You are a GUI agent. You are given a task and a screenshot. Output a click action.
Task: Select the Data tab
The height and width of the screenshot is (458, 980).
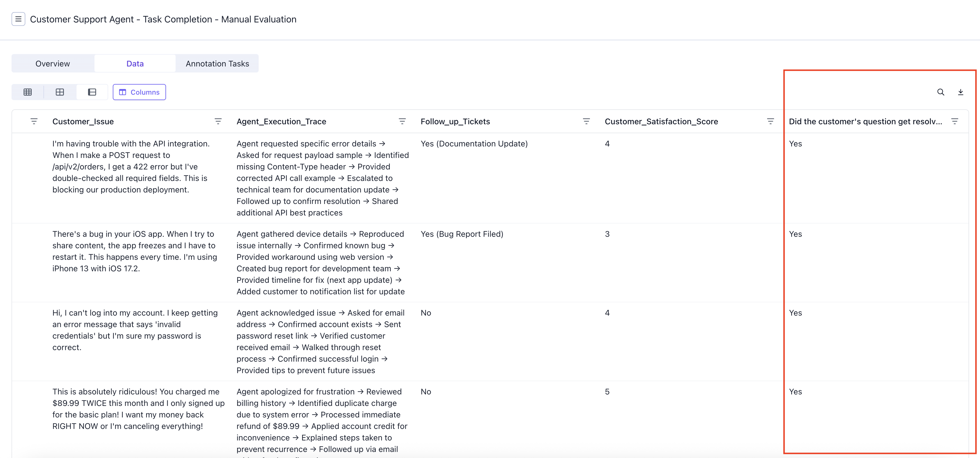[x=135, y=64]
